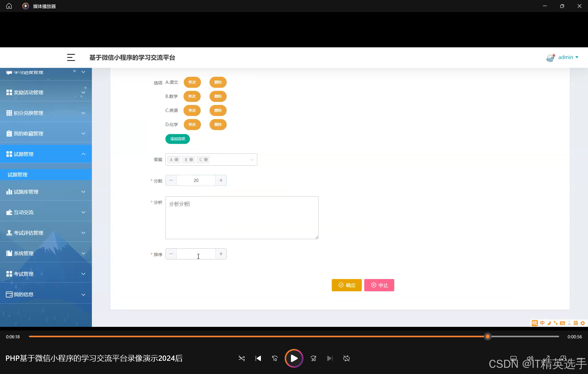Click 添加选项 add option button
Viewport: 588px width, 374px height.
(x=178, y=139)
